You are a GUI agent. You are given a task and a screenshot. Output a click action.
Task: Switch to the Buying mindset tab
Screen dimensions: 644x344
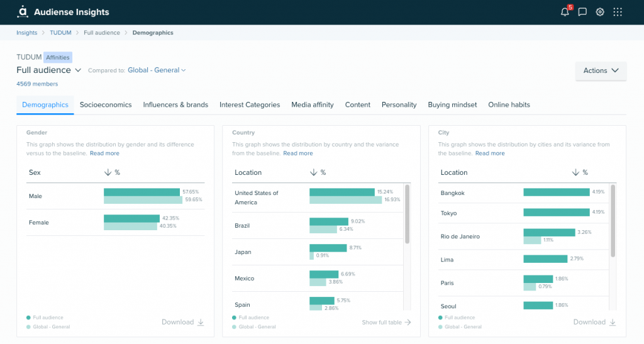click(452, 104)
